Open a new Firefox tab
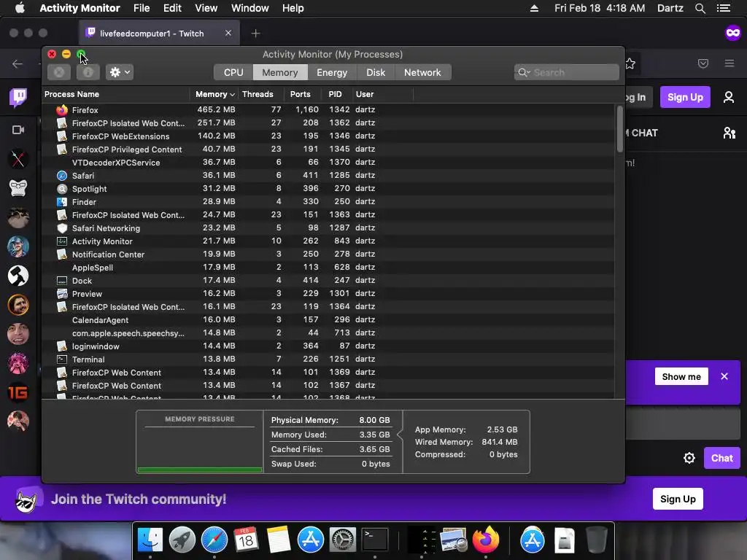Screen dimensions: 747x560 tap(256, 34)
